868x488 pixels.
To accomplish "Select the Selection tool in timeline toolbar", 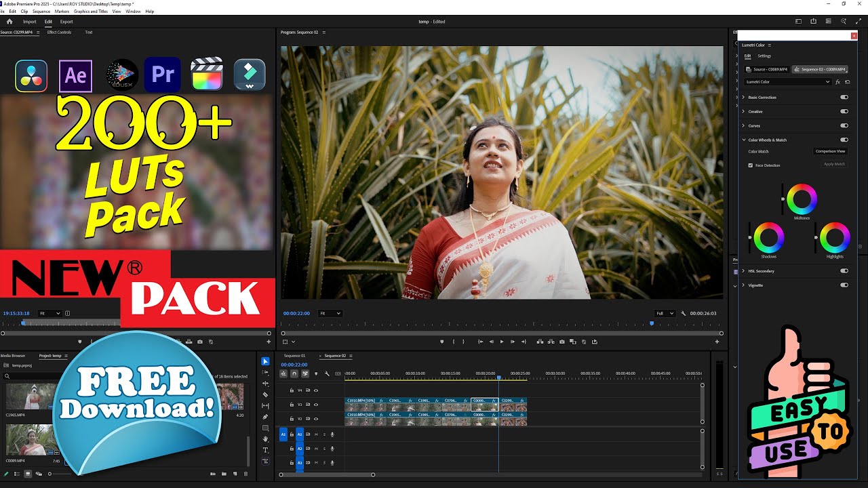I will coord(265,361).
